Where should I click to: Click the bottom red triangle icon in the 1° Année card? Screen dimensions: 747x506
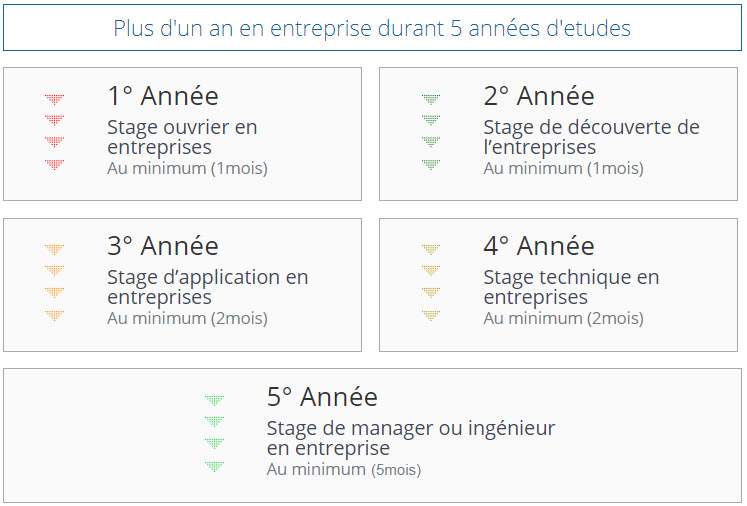pyautogui.click(x=54, y=165)
